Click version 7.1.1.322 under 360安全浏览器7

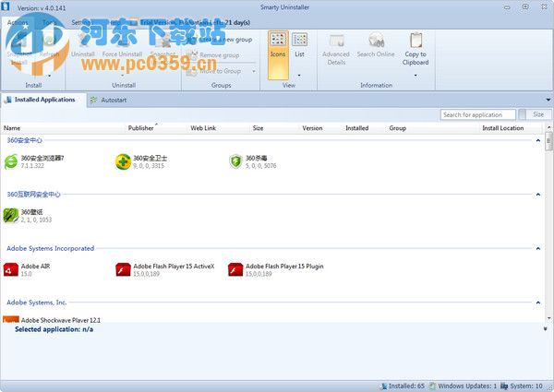coord(32,166)
